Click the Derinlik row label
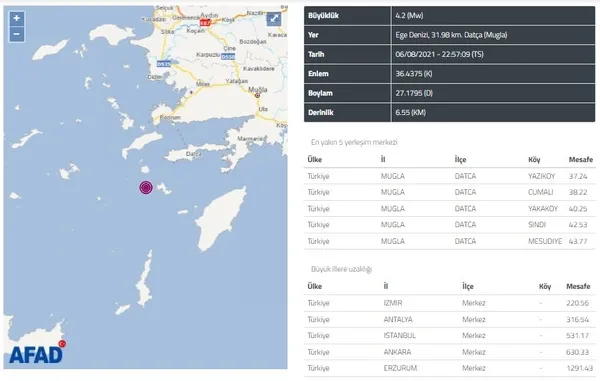The width and height of the screenshot is (600, 381). [321, 112]
